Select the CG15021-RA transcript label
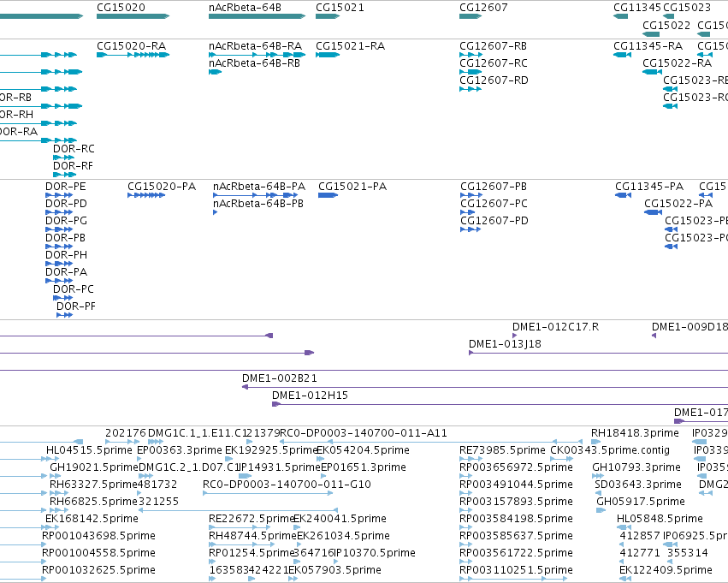728x583 pixels. (350, 46)
